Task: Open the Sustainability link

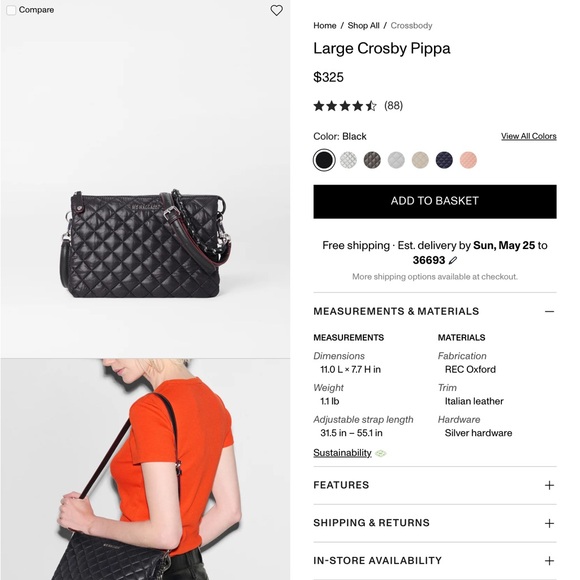Action: tap(342, 453)
